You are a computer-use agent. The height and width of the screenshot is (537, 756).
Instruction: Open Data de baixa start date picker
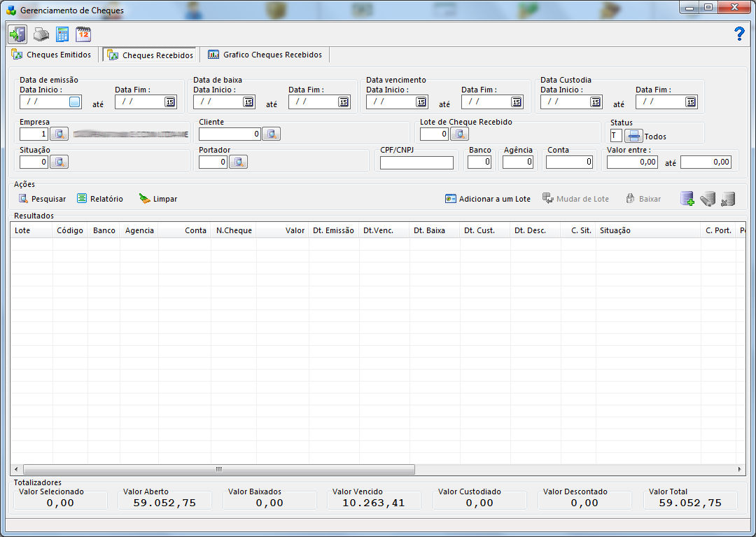(x=248, y=102)
